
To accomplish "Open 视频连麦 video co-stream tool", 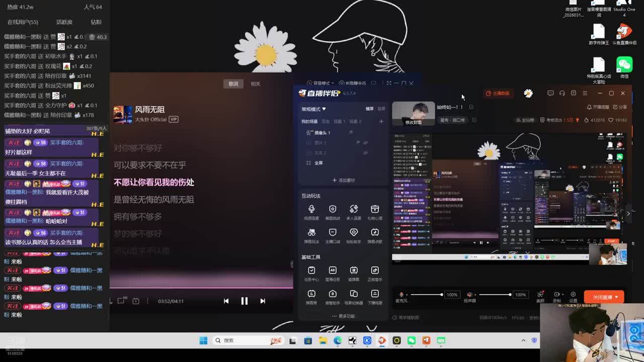I will [311, 212].
